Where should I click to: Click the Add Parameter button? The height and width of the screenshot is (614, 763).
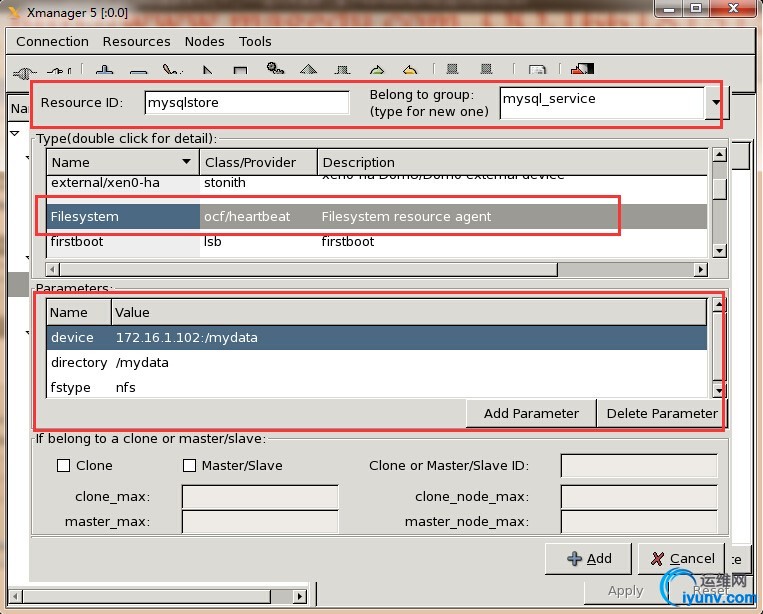point(531,414)
